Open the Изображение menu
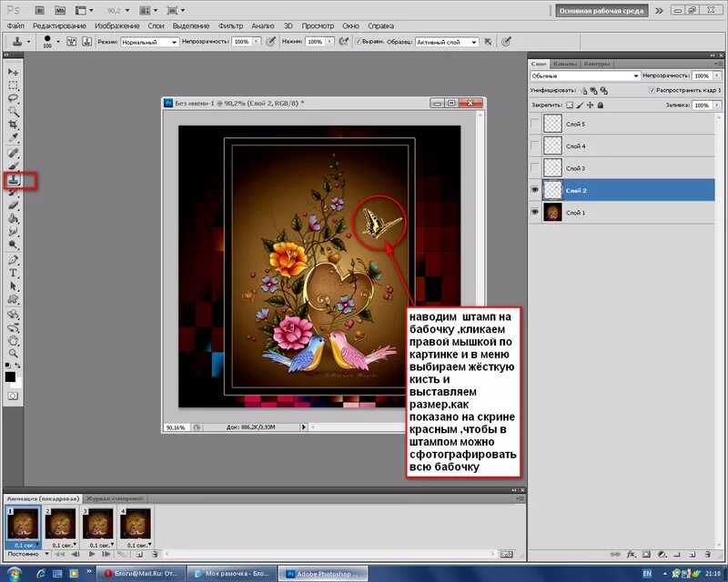This screenshot has width=728, height=582. pos(117,26)
